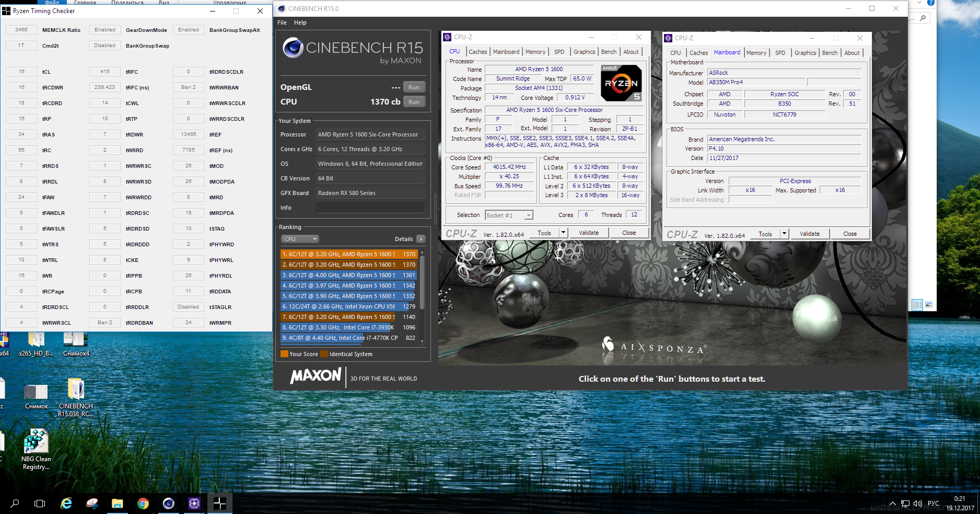Click the taskbar search magnifier icon
Image resolution: width=980 pixels, height=514 pixels.
[15, 504]
